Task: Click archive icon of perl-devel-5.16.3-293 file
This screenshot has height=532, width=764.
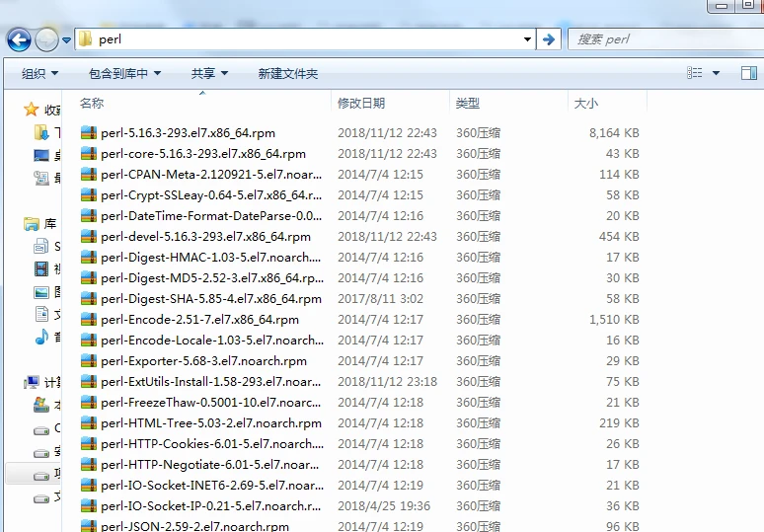Action: (x=89, y=236)
